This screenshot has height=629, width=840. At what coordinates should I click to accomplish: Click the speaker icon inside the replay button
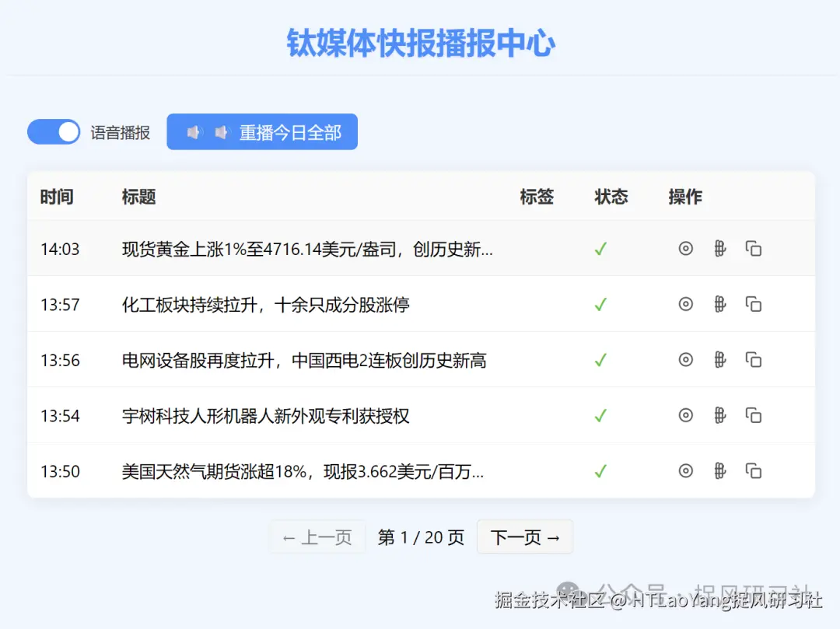pyautogui.click(x=193, y=131)
